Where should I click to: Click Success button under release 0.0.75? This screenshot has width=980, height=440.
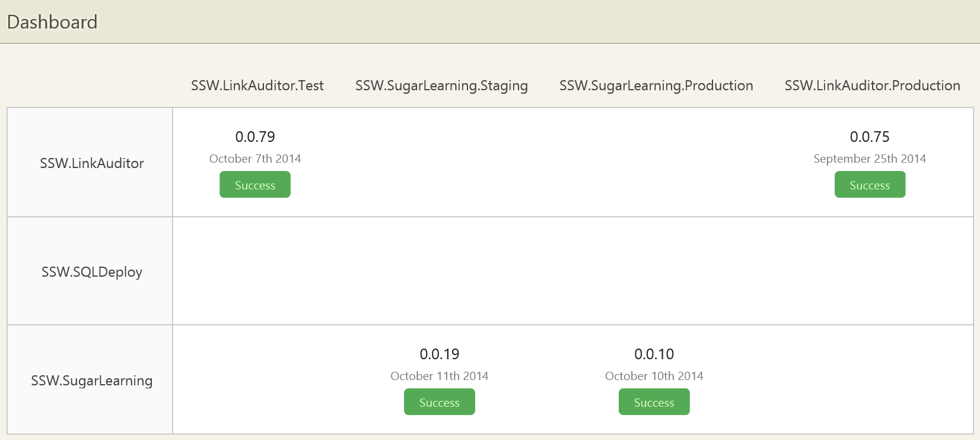tap(870, 185)
